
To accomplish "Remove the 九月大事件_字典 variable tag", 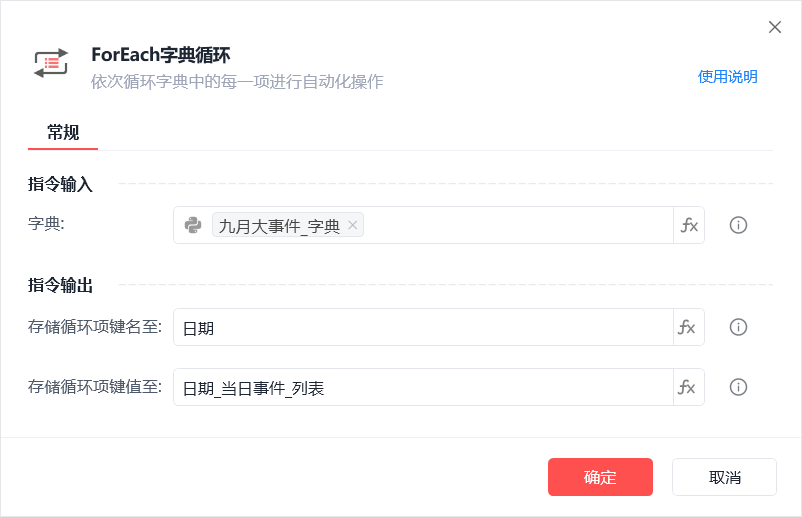I will click(352, 225).
